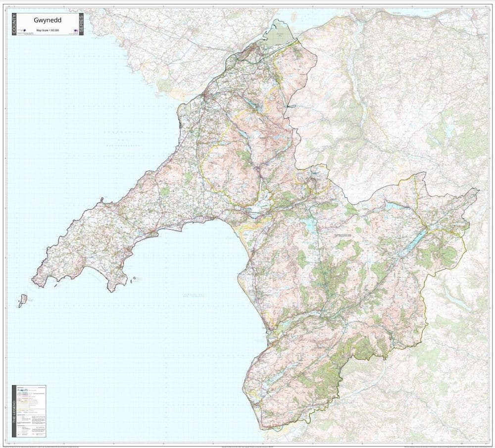Click the small emblem in the legend's lower section

point(18,434)
